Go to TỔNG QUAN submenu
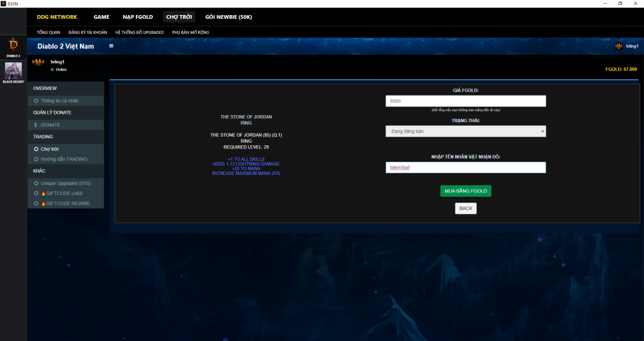644x341 pixels. [x=48, y=32]
